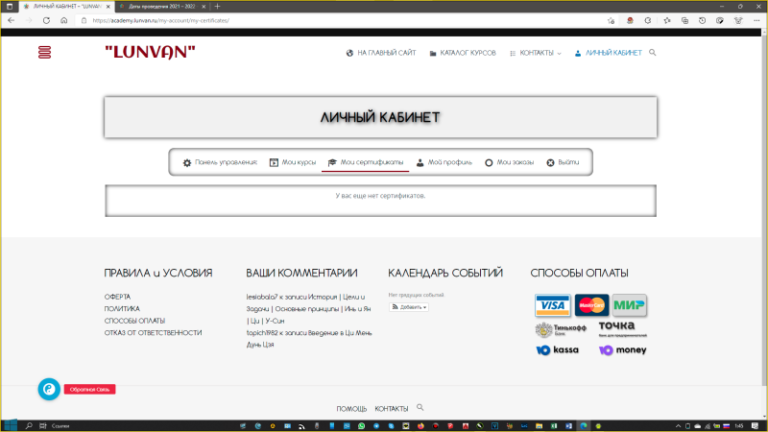768x432 pixels.
Task: Click the Тинькофф bank logo
Action: [x=560, y=330]
